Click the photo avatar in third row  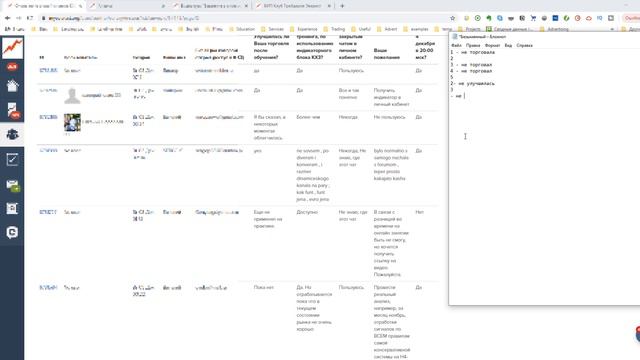pos(72,122)
